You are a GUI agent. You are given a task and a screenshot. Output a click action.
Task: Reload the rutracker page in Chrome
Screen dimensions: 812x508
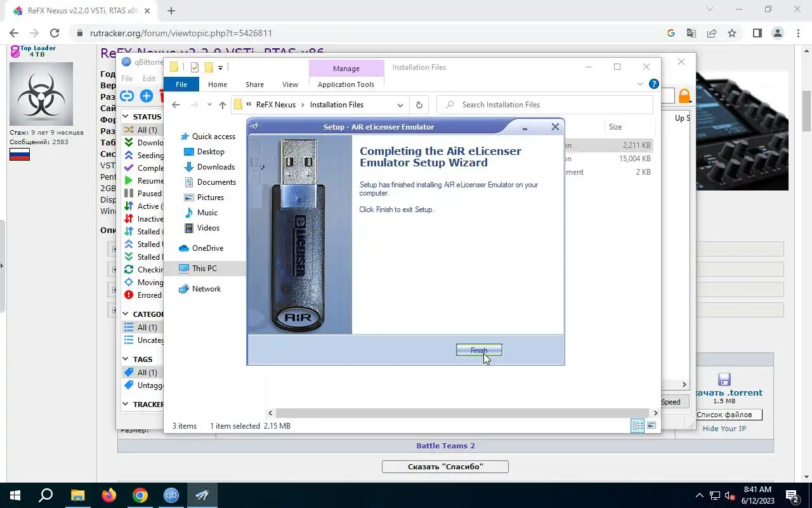(55, 33)
